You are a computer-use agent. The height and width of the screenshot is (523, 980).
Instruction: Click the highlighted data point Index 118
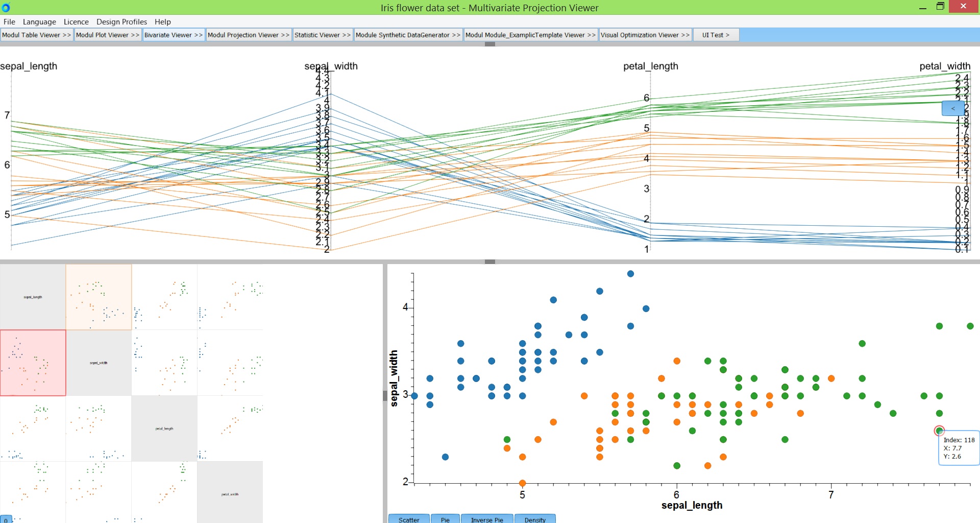[x=939, y=431]
